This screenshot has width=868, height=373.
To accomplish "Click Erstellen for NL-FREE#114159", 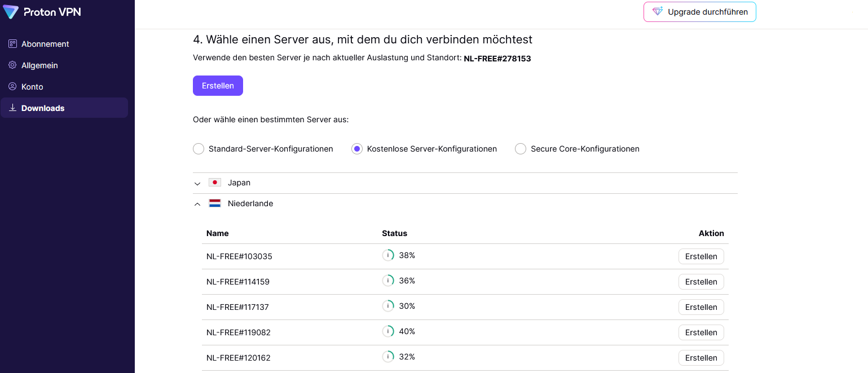I will pos(701,282).
